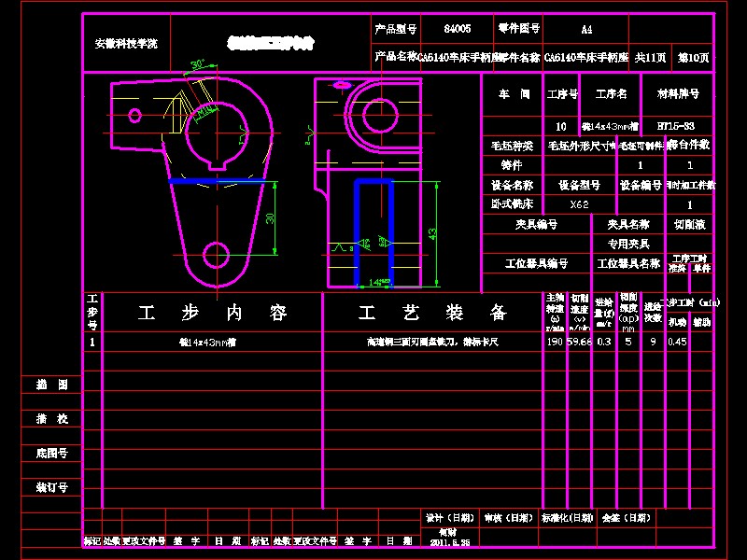
Task: Select the feed value 0.3
Action: [x=603, y=342]
